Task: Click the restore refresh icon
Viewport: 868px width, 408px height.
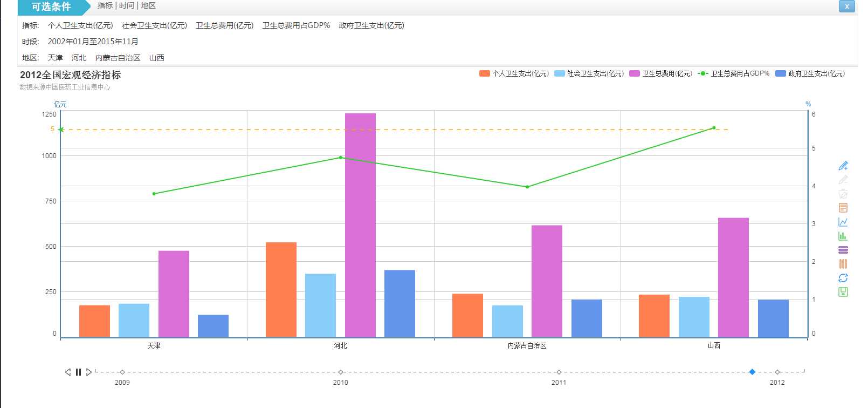Action: click(x=843, y=278)
